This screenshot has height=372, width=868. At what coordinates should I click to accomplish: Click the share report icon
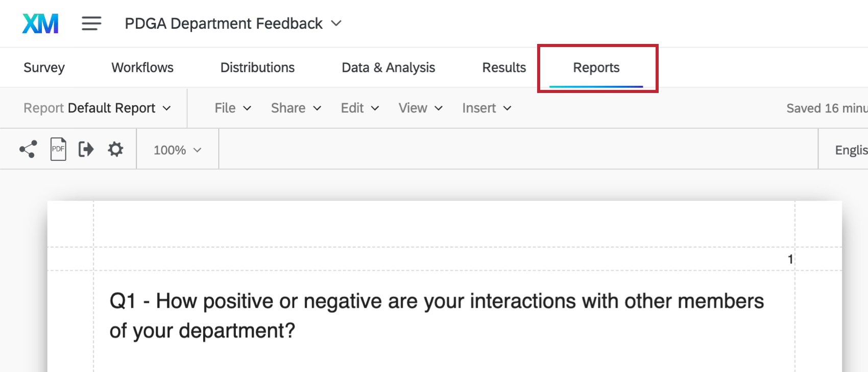[28, 149]
